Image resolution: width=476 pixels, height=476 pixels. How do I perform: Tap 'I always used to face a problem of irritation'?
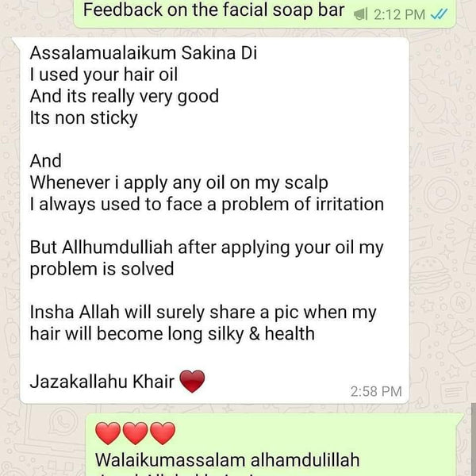coord(207,204)
